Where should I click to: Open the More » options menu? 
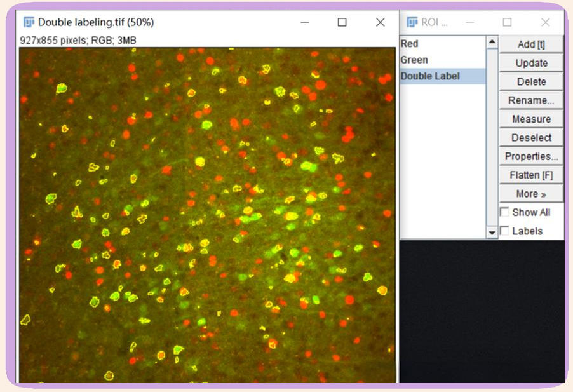pos(530,193)
